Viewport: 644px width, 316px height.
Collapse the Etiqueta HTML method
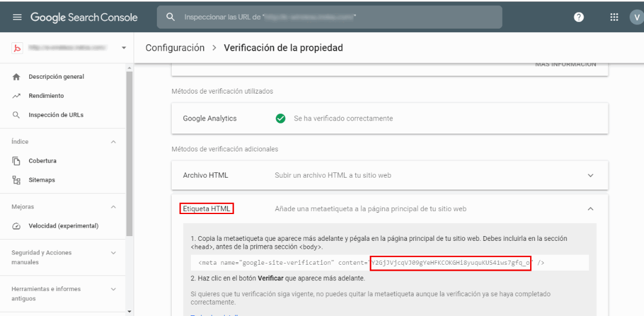pos(590,209)
